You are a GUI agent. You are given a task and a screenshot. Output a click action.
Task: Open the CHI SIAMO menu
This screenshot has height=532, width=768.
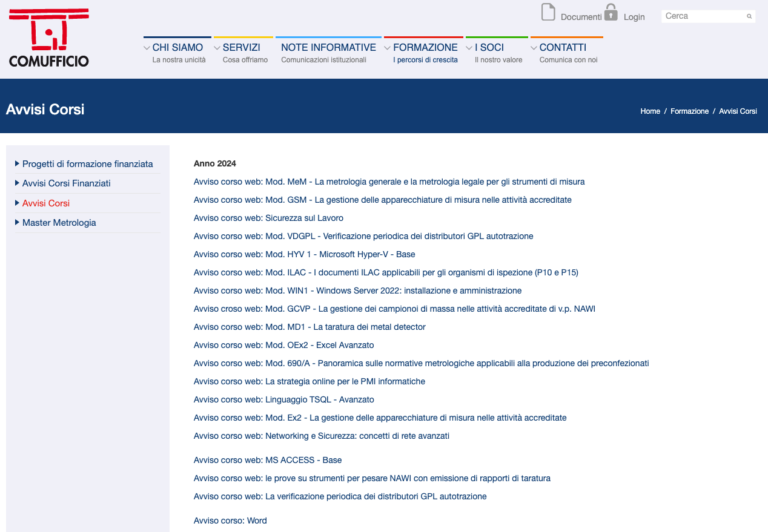[177, 47]
